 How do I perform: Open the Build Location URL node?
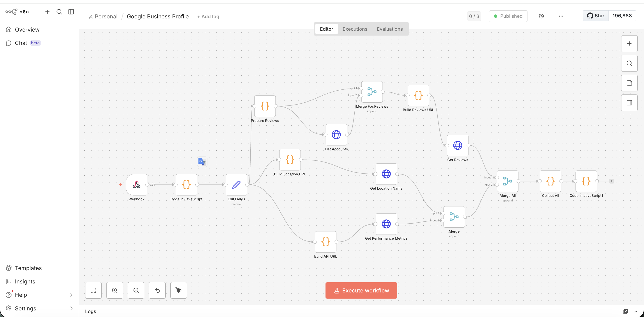290,160
